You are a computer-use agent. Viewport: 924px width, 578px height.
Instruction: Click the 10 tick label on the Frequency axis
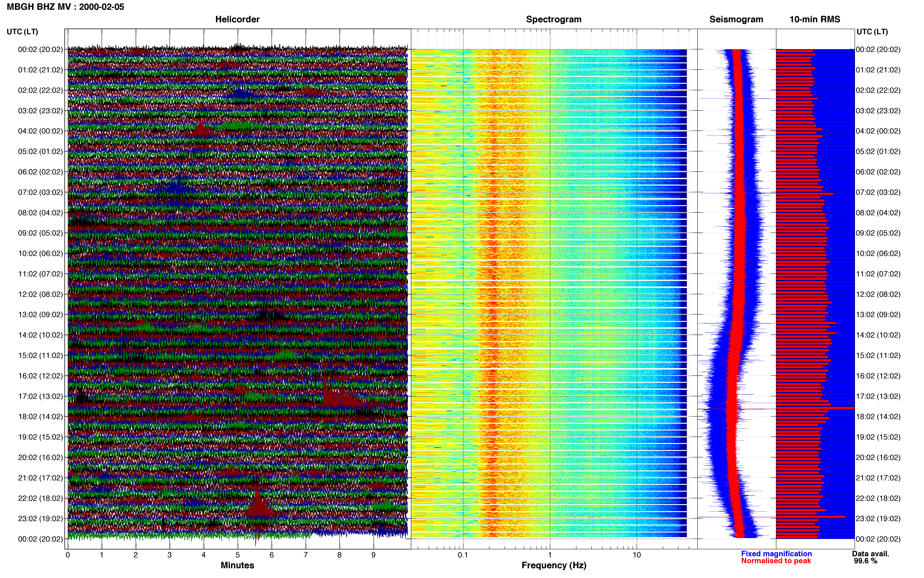637,555
